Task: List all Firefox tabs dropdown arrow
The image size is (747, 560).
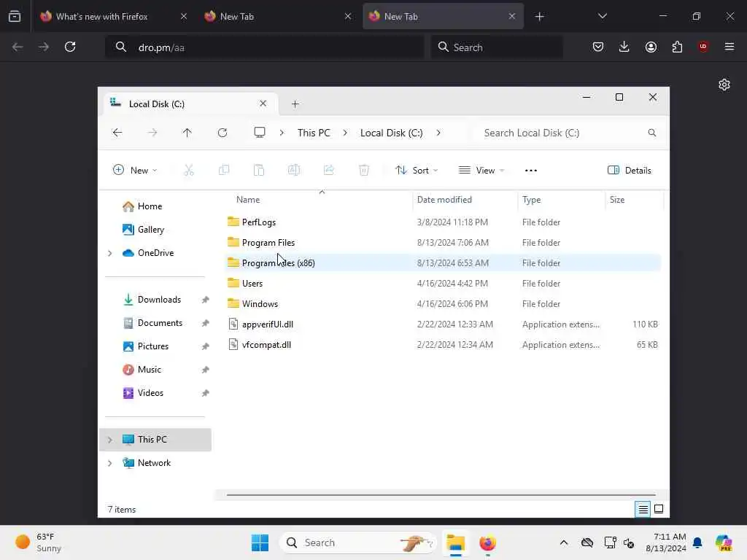Action: (602, 16)
